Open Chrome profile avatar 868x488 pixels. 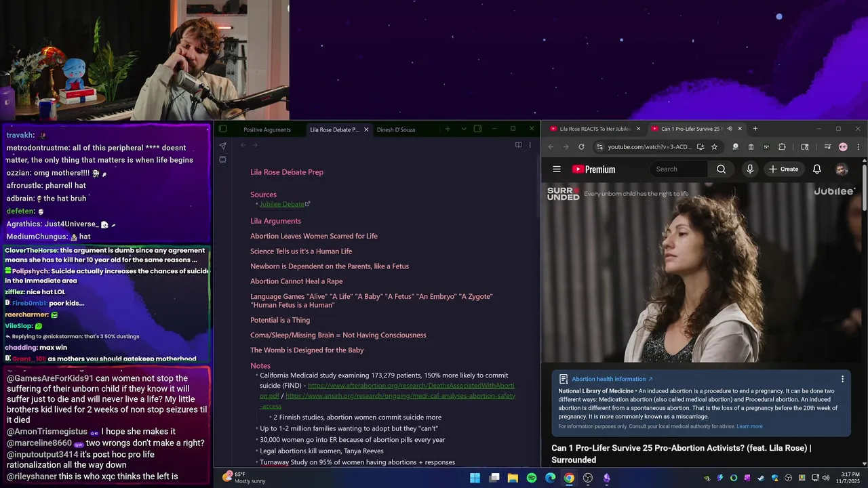[843, 146]
